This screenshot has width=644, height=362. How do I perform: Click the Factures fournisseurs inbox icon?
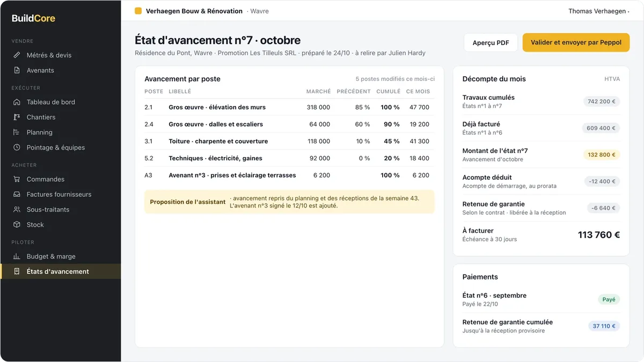point(17,194)
